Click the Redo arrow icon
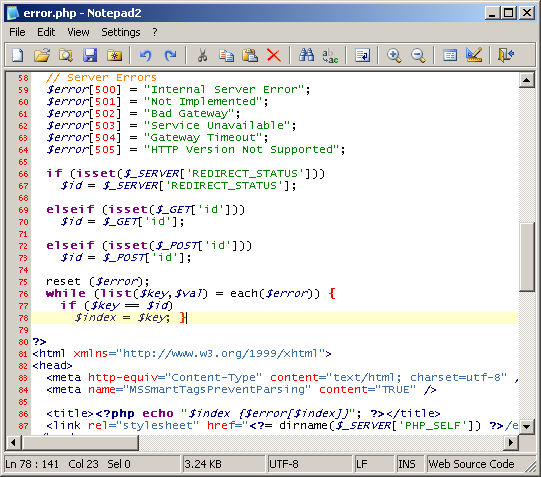541x477 pixels. [x=170, y=55]
